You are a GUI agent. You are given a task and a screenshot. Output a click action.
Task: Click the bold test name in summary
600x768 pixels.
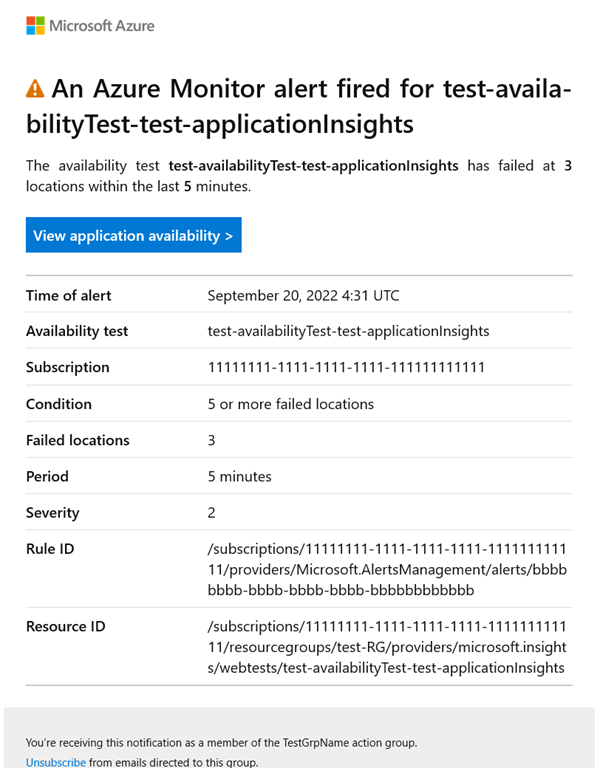pos(313,166)
